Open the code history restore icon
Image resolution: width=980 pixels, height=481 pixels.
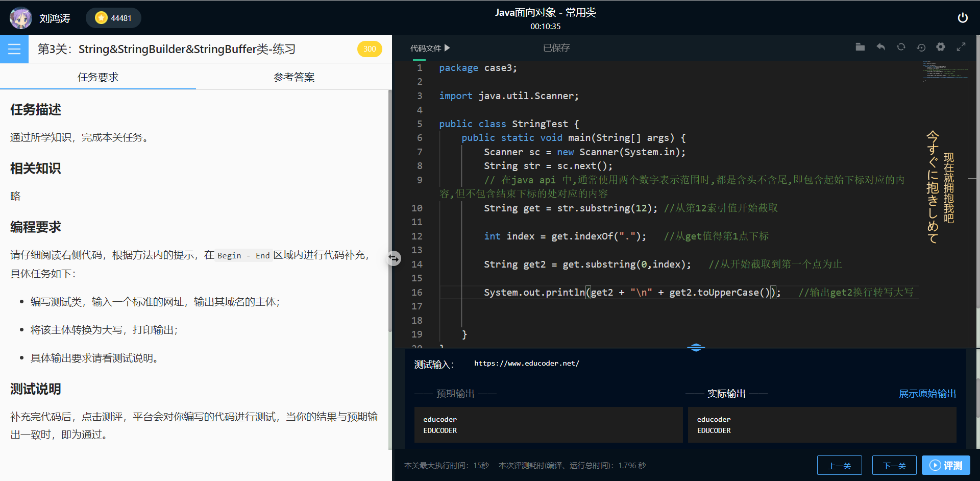click(x=921, y=46)
